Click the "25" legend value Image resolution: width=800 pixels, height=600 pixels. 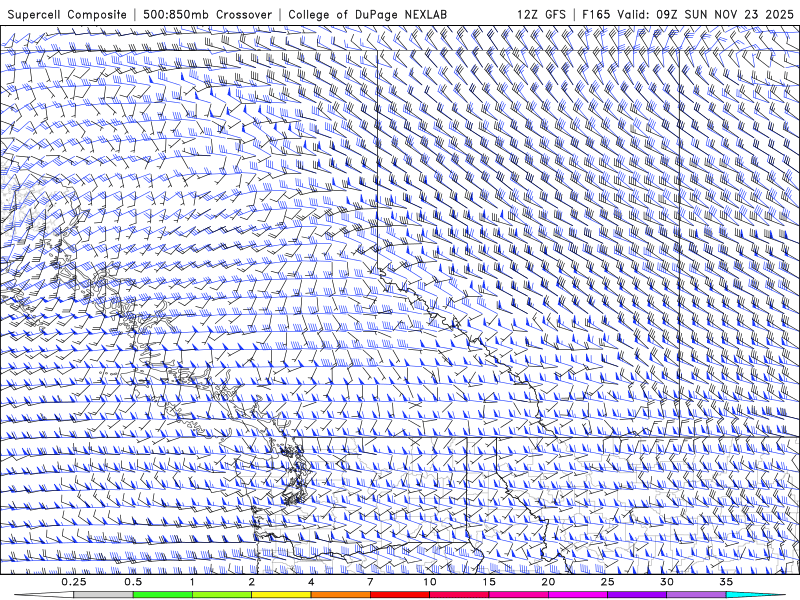point(607,582)
